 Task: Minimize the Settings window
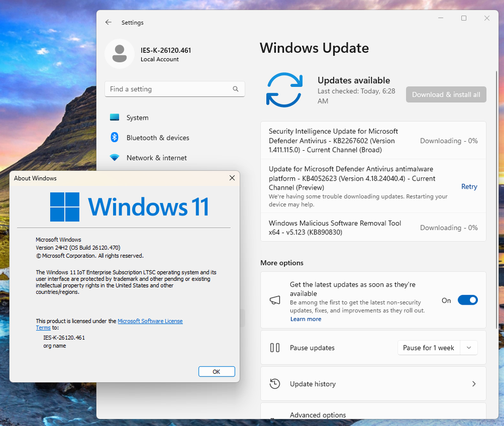point(441,18)
